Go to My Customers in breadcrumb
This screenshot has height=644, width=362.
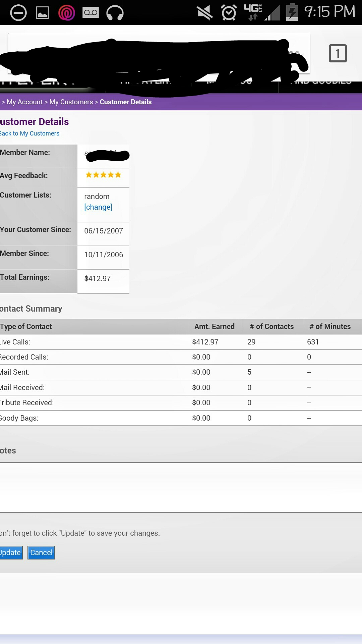(x=71, y=102)
